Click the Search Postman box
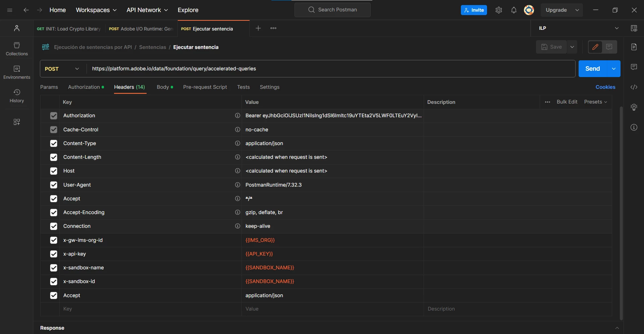This screenshot has height=334, width=644. pos(332,10)
